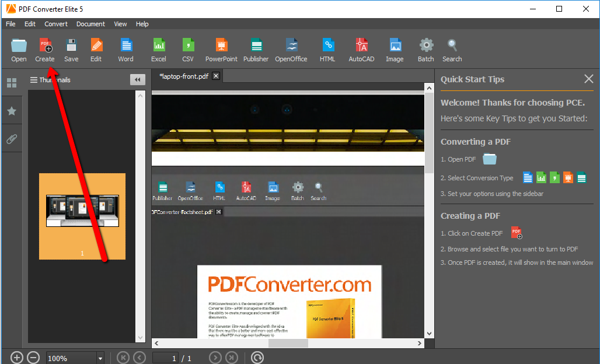
Task: Zoom in with the plus circle button
Action: click(x=16, y=358)
